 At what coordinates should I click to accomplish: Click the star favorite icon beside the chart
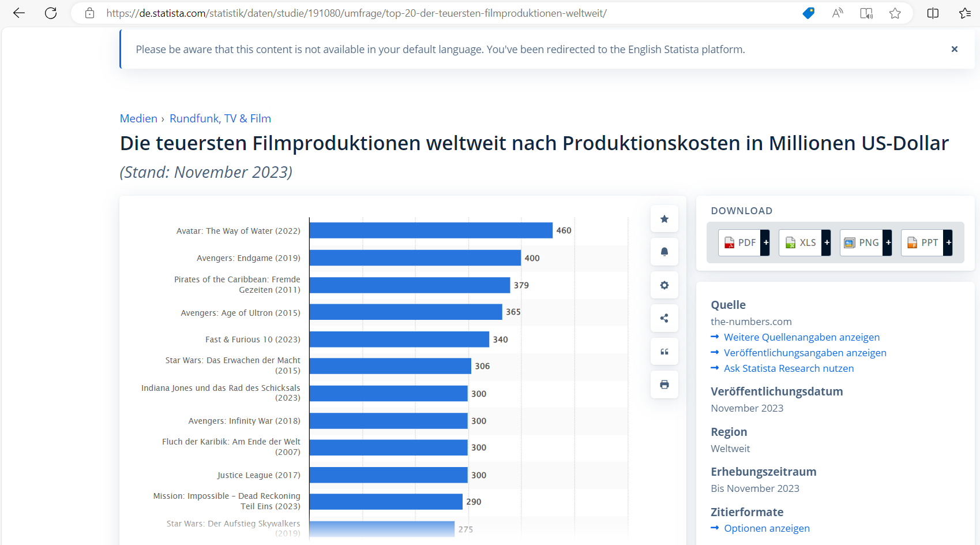[664, 219]
